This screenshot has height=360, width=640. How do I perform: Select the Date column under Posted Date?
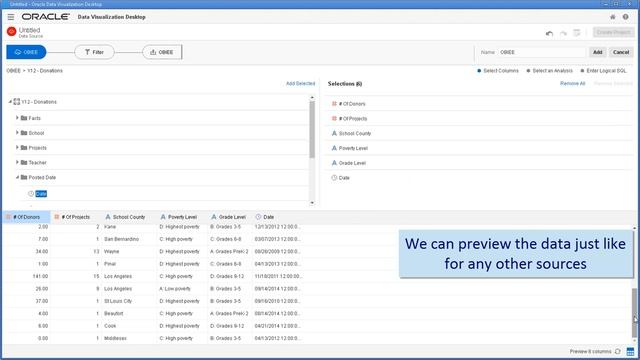tap(41, 194)
